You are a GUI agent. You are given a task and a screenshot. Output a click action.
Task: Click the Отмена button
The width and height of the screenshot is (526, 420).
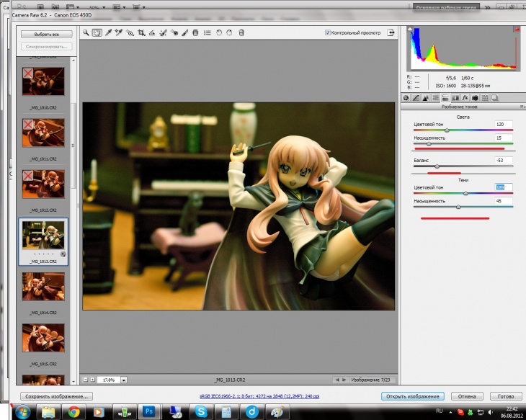pyautogui.click(x=467, y=396)
